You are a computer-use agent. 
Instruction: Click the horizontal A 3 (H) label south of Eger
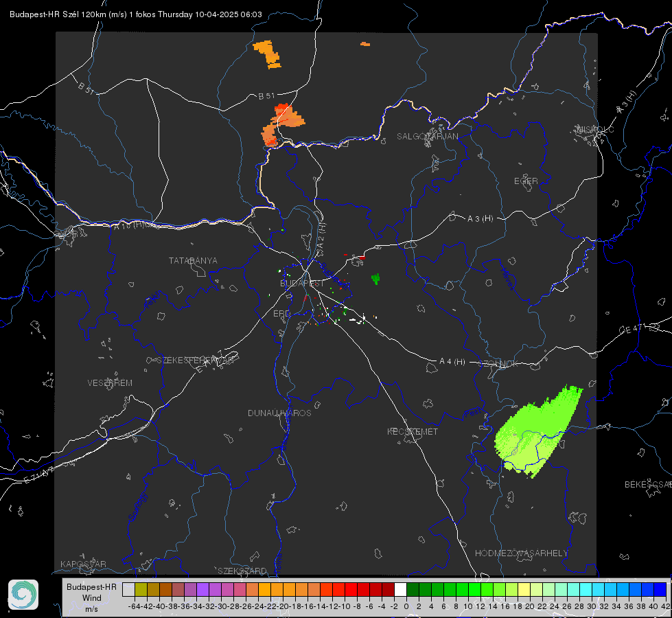480,219
